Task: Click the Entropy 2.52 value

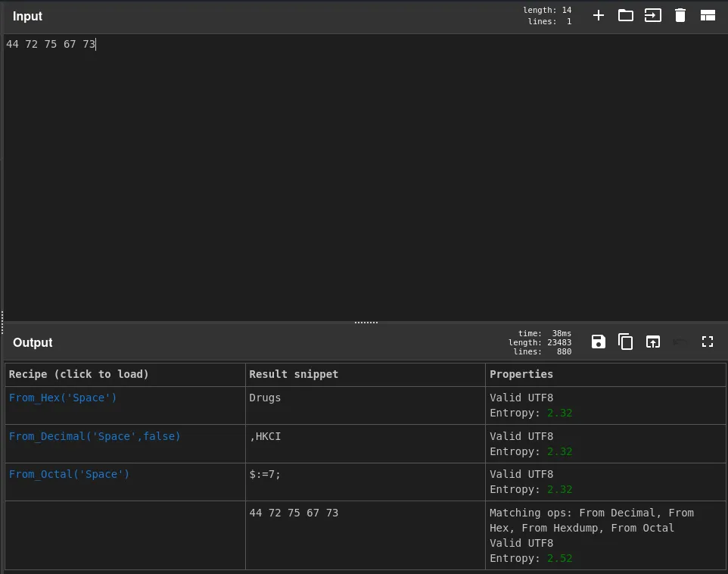Action: click(x=559, y=558)
